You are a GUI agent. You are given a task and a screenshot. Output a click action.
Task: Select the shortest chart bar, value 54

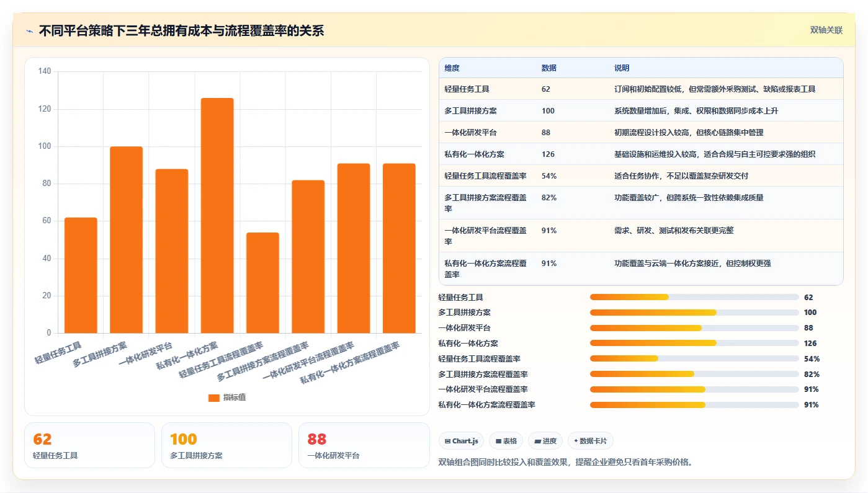[262, 283]
